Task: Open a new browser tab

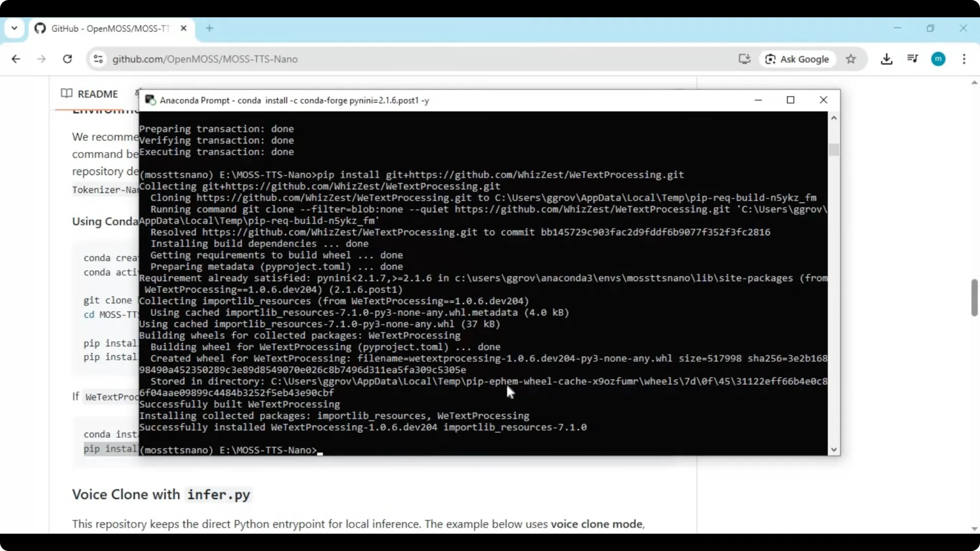Action: point(209,29)
